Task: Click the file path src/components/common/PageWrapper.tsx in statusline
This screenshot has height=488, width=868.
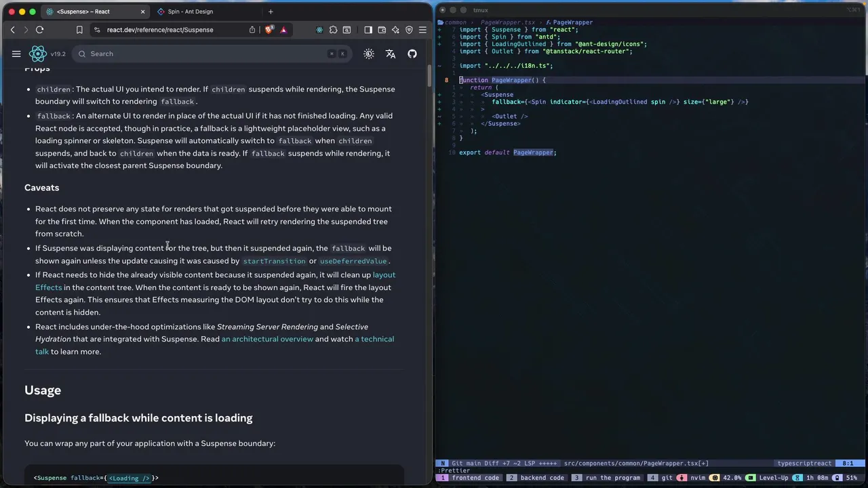Action: coord(636,464)
